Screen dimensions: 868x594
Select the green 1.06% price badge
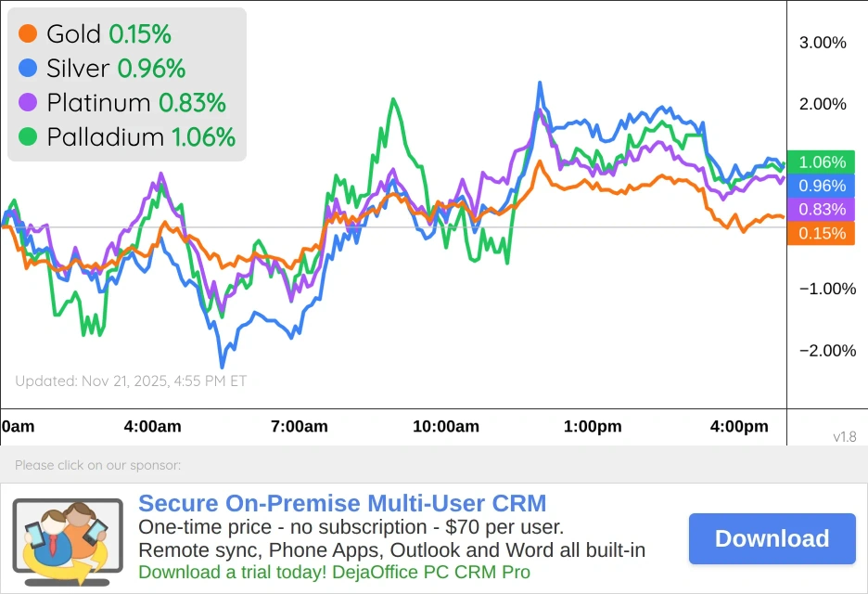coord(822,161)
